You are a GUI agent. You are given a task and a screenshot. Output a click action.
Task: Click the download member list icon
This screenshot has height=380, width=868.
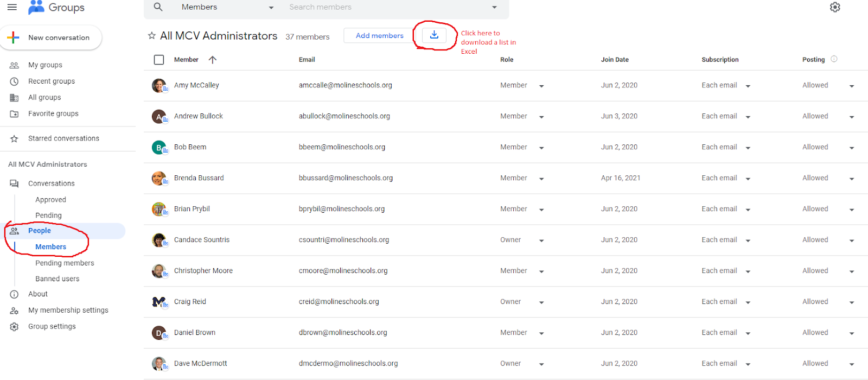[x=434, y=35]
